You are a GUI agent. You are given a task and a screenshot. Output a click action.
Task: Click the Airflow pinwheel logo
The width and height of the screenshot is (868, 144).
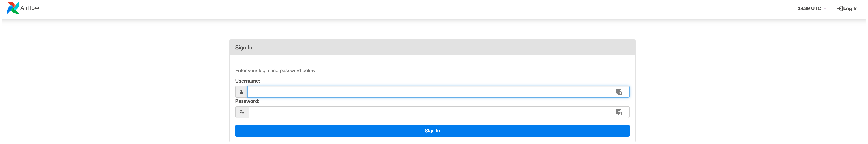click(13, 8)
